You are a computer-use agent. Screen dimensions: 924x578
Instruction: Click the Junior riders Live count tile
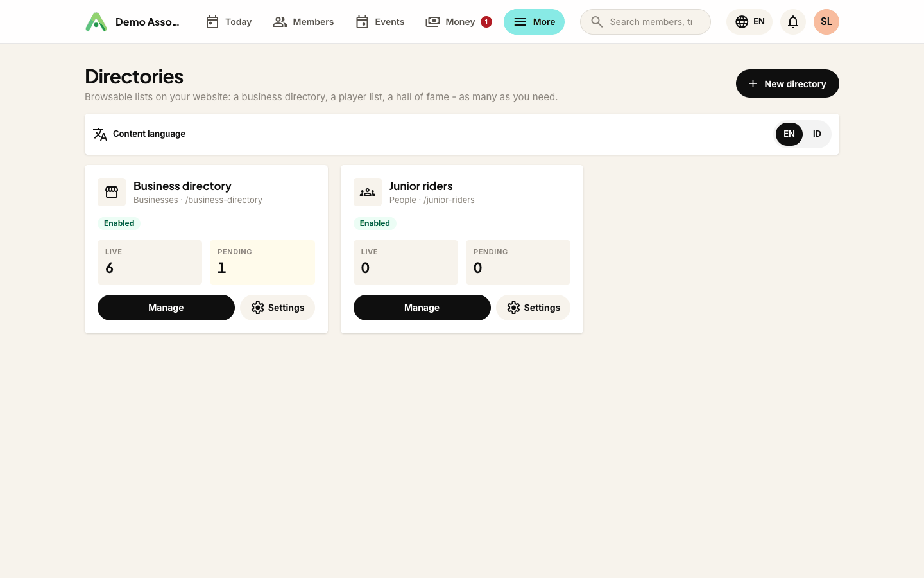[x=406, y=262]
